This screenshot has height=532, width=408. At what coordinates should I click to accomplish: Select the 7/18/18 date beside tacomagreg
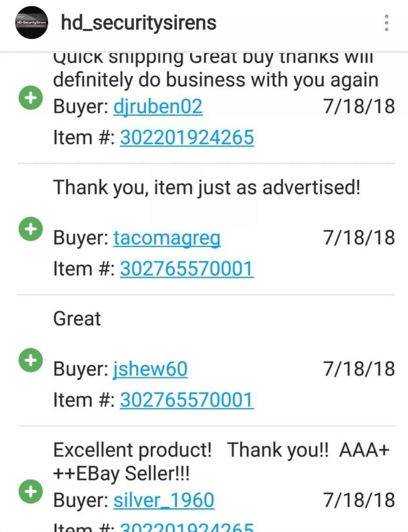point(359,238)
